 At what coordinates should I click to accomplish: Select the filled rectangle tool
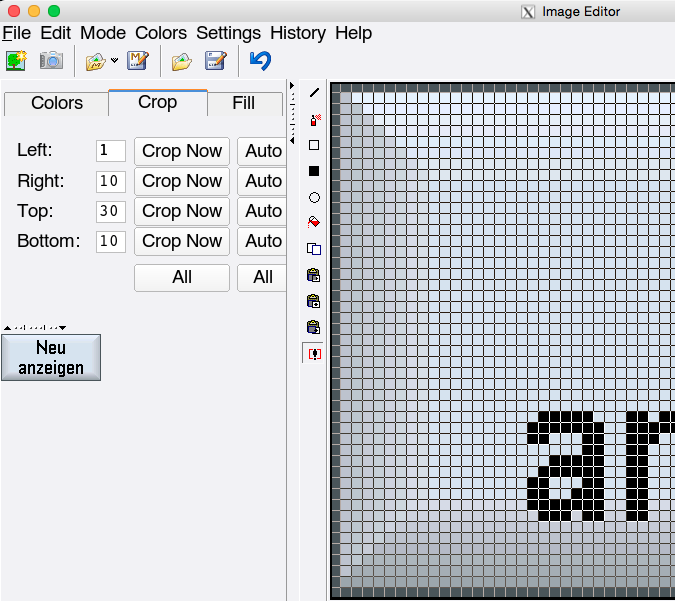click(314, 171)
